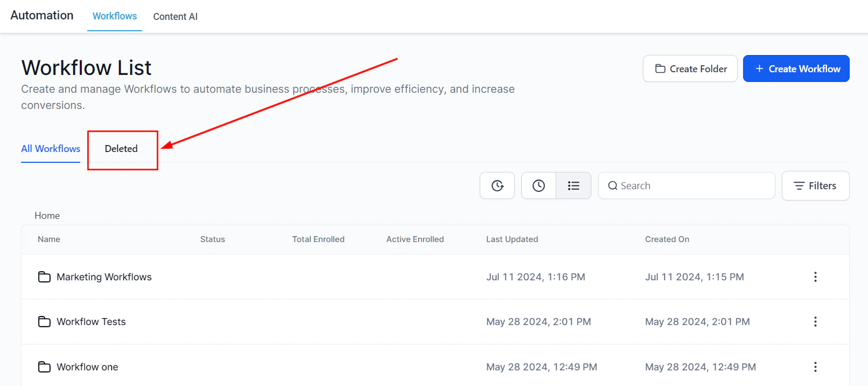
Task: Click the recent-activity clock icon with arrow
Action: [498, 185]
